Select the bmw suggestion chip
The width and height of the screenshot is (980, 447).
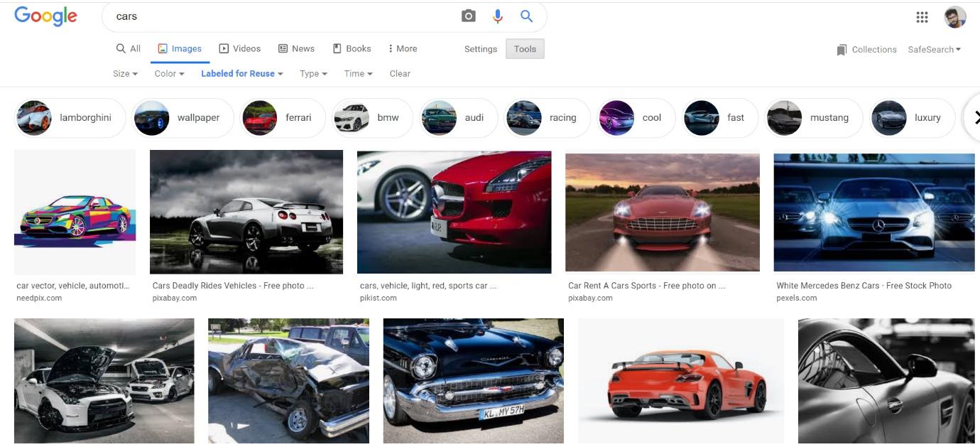point(373,118)
